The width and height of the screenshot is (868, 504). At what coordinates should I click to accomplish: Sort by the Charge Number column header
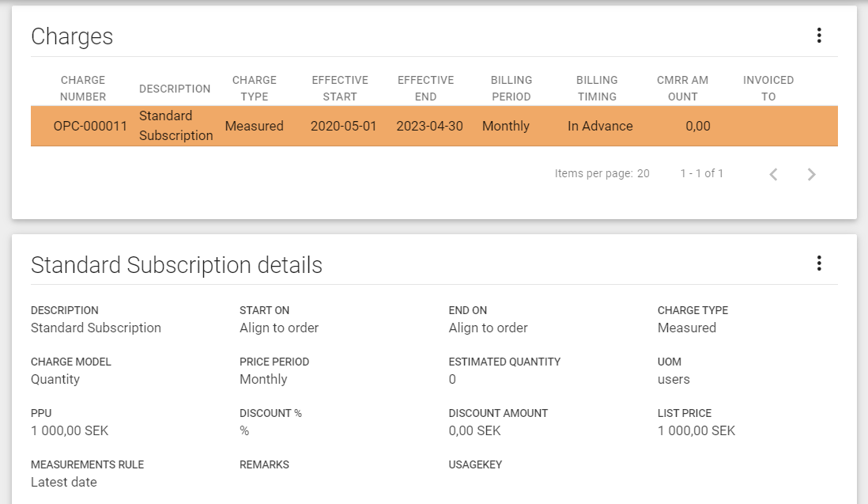click(x=83, y=88)
